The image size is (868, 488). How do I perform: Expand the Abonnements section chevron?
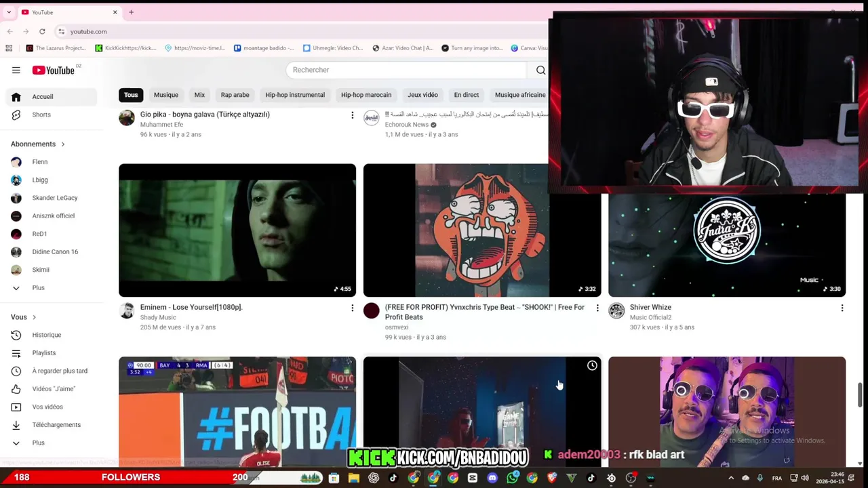coord(63,144)
